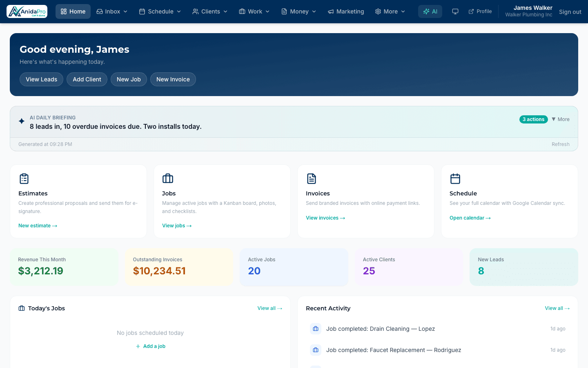Click the New Invoice button

pos(173,79)
